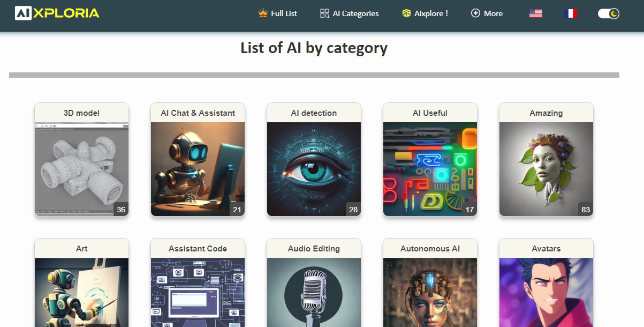The height and width of the screenshot is (327, 644).
Task: Switch language using the US flag
Action: pos(536,13)
